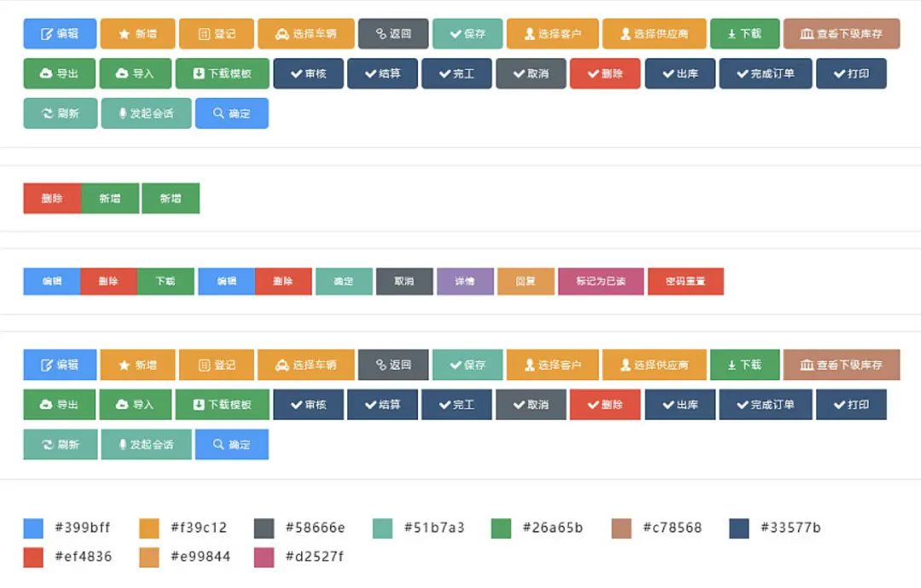921x588 pixels.
Task: Click the magnifier icon in bottom 确定 button
Action: pos(218,445)
